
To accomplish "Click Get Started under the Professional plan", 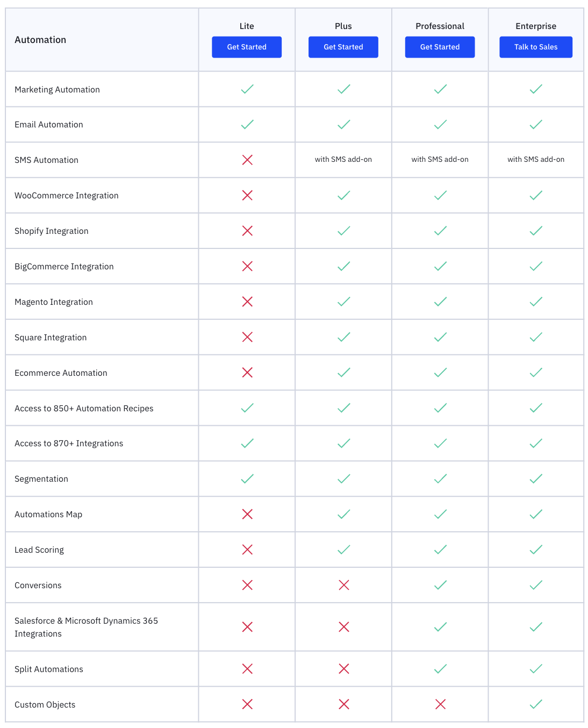I will (440, 47).
